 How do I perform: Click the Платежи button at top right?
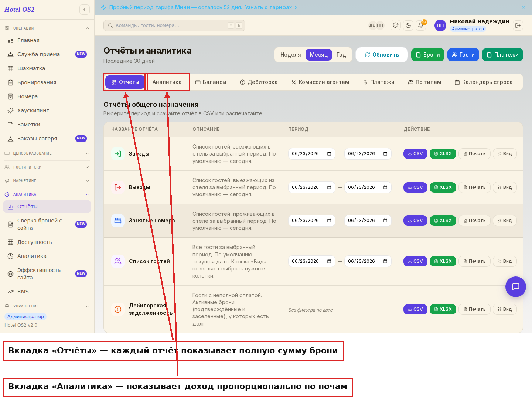tap(502, 55)
